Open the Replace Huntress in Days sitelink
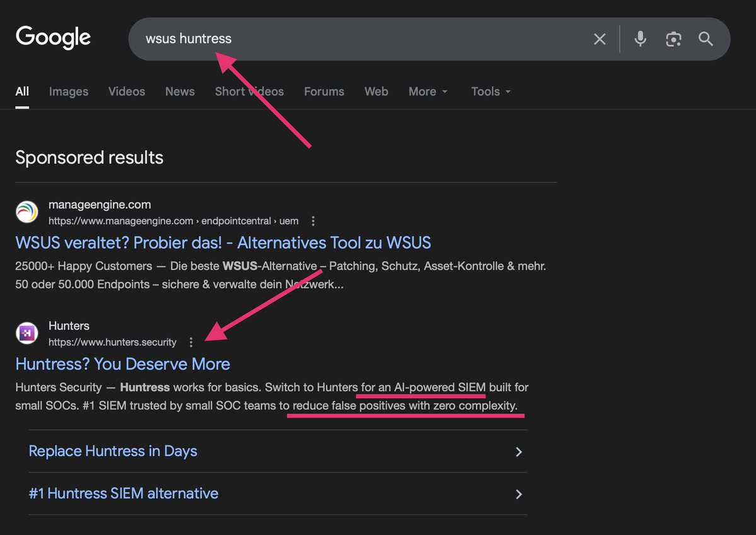This screenshot has width=756, height=535. (x=113, y=451)
